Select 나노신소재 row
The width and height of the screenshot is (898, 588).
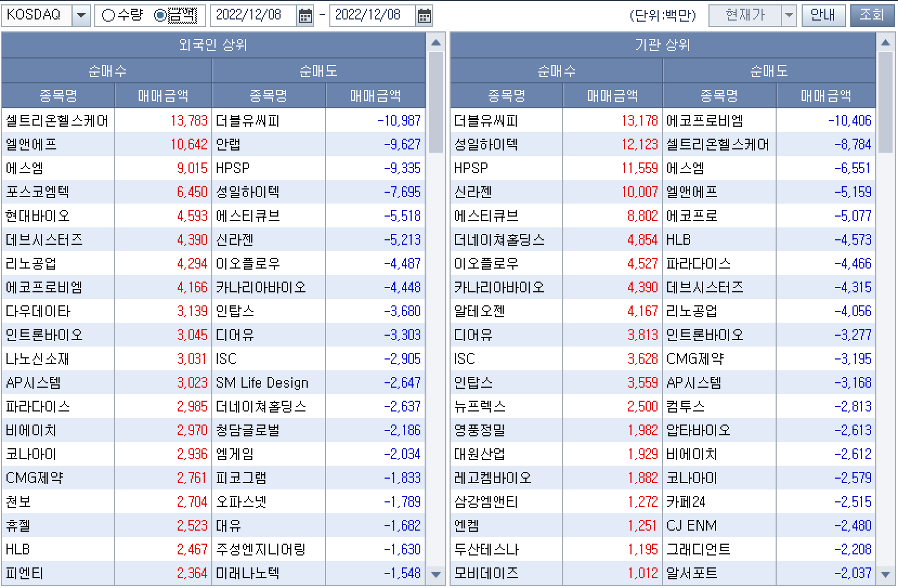pos(58,359)
